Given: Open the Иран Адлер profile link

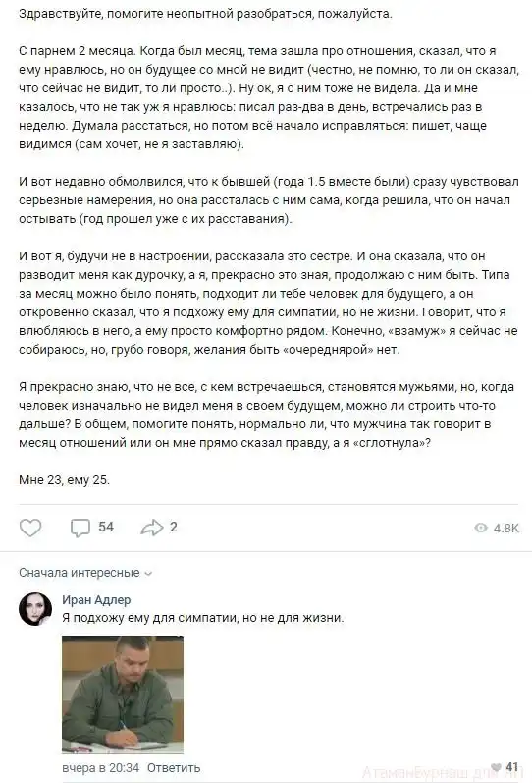Looking at the screenshot, I should [x=96, y=599].
